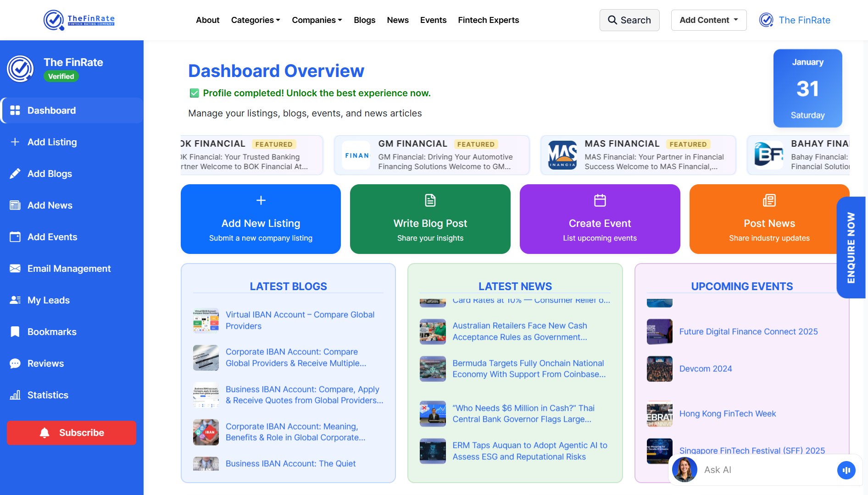Click the TheFinRate logo in header
Image resolution: width=868 pixels, height=495 pixels.
79,20
